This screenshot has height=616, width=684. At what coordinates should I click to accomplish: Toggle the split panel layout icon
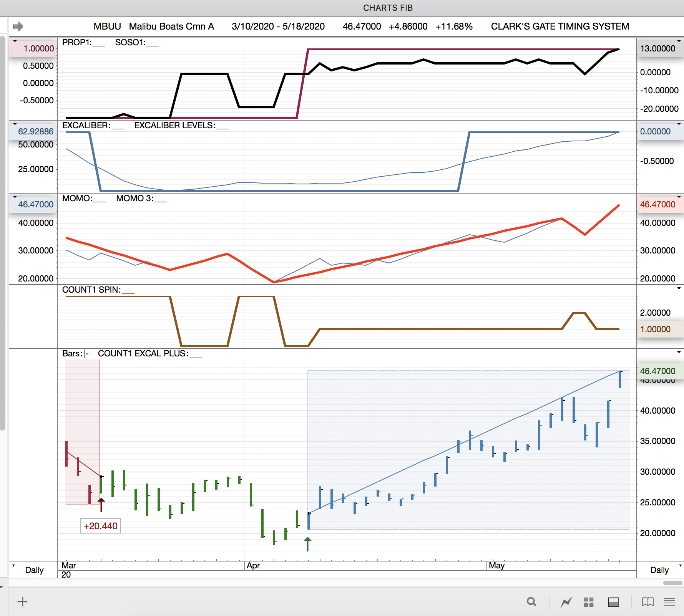pos(614,602)
